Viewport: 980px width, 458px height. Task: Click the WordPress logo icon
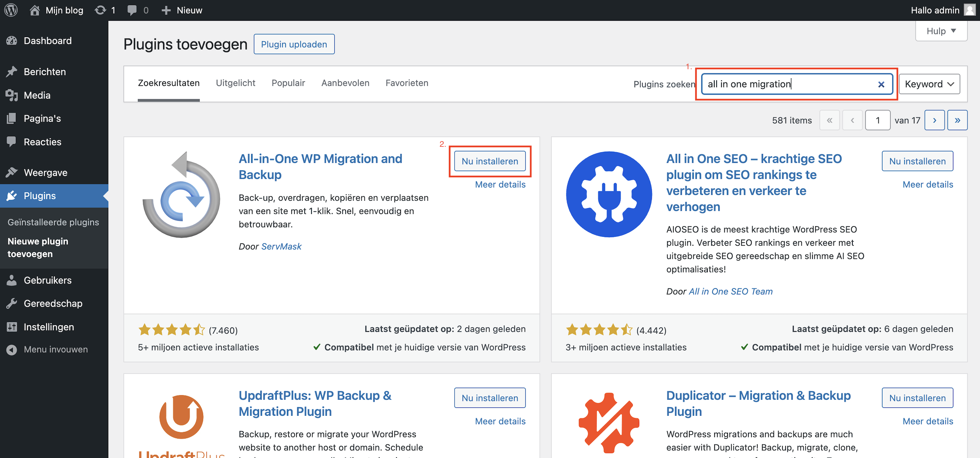pos(11,10)
